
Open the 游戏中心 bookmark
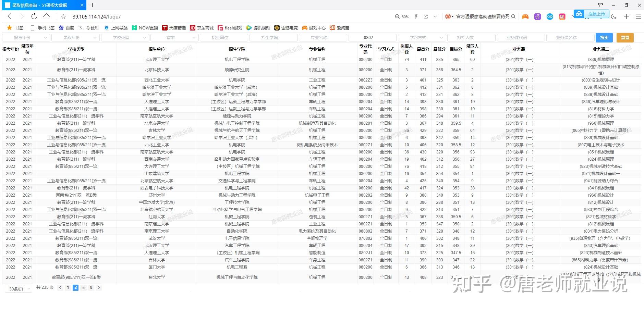(314, 28)
